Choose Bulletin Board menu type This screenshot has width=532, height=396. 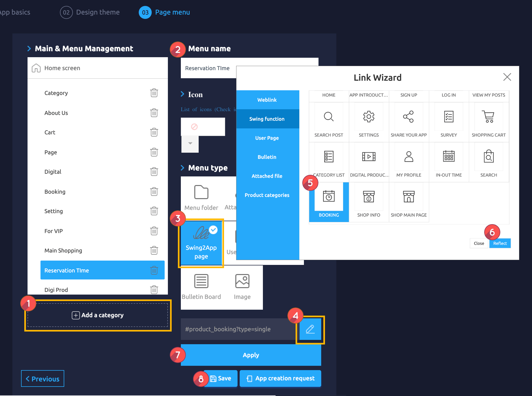pos(201,286)
